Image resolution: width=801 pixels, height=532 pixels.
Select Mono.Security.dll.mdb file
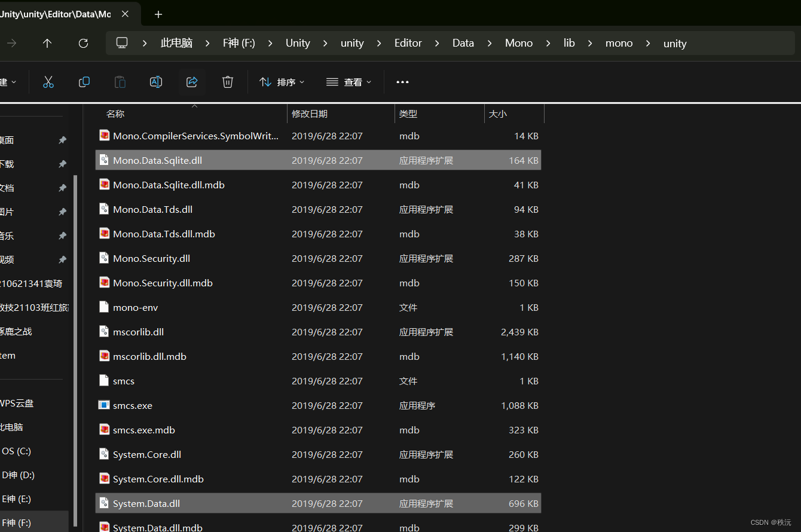click(318, 283)
